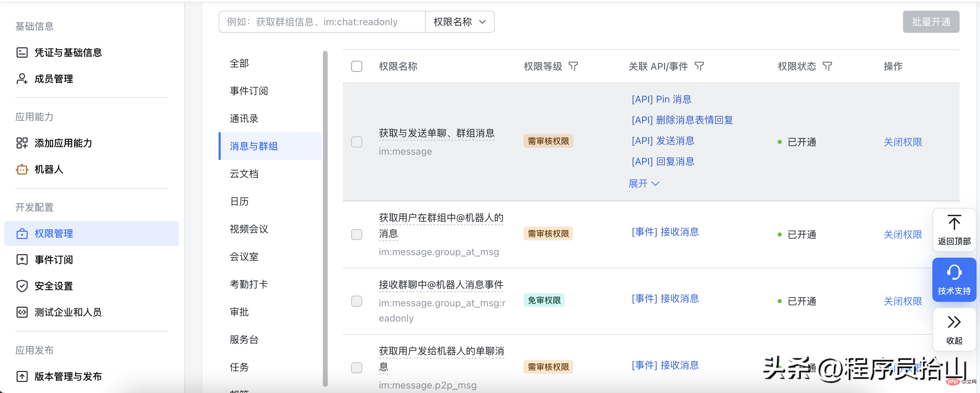Open 添加应用能力 settings
The width and height of the screenshot is (980, 393).
(x=63, y=143)
